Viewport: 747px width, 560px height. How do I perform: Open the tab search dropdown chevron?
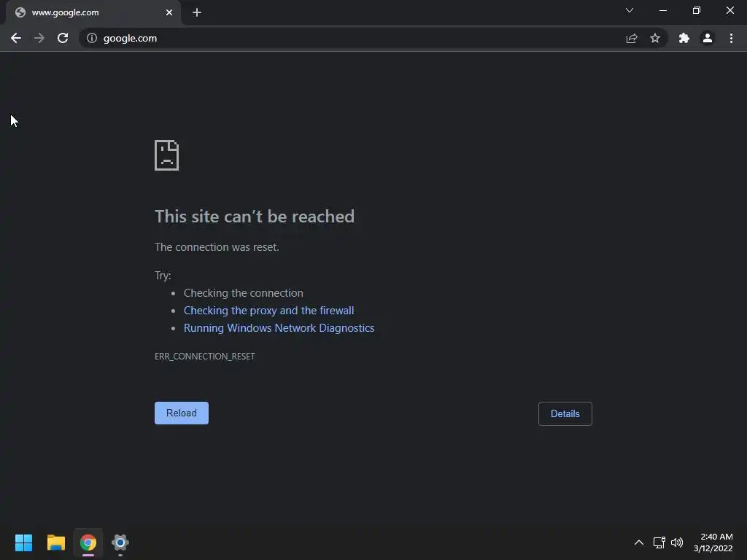click(x=630, y=10)
